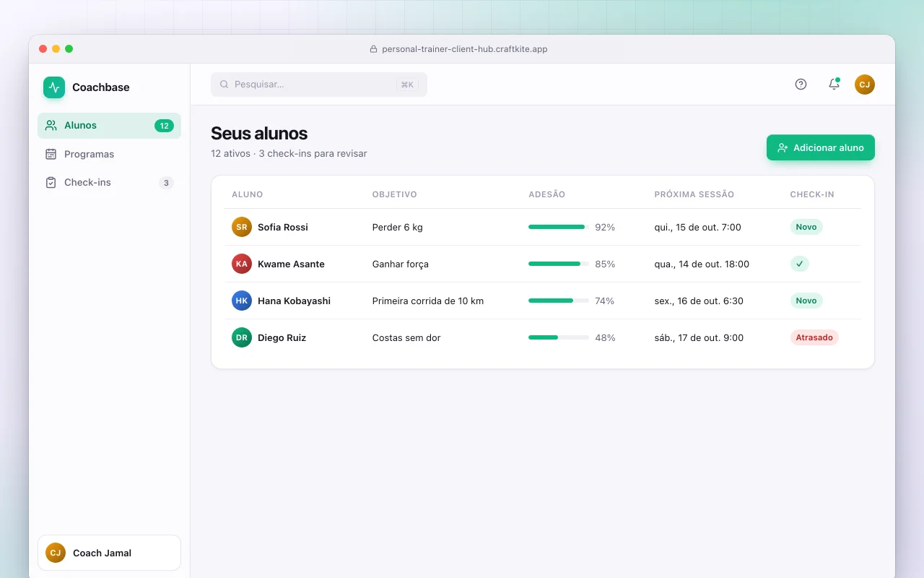Click the Novo badge for Hana Kobayashi
The height and width of the screenshot is (578, 924).
[806, 301]
